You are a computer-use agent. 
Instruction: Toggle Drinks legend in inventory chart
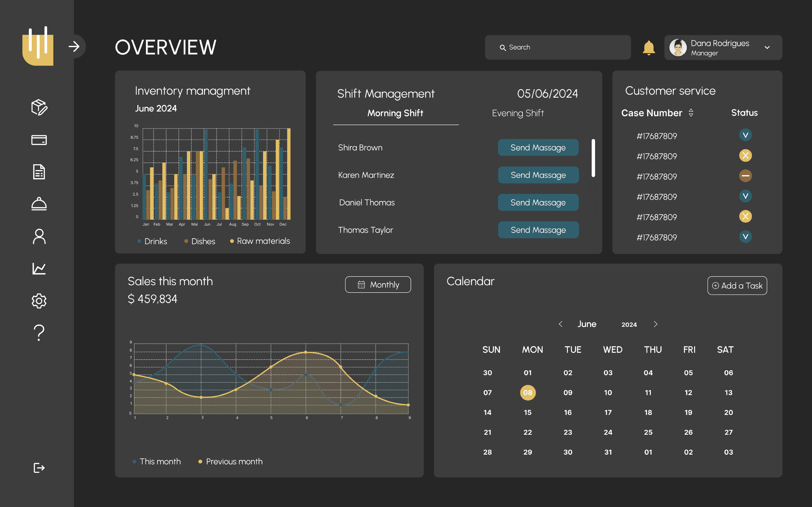coord(152,241)
